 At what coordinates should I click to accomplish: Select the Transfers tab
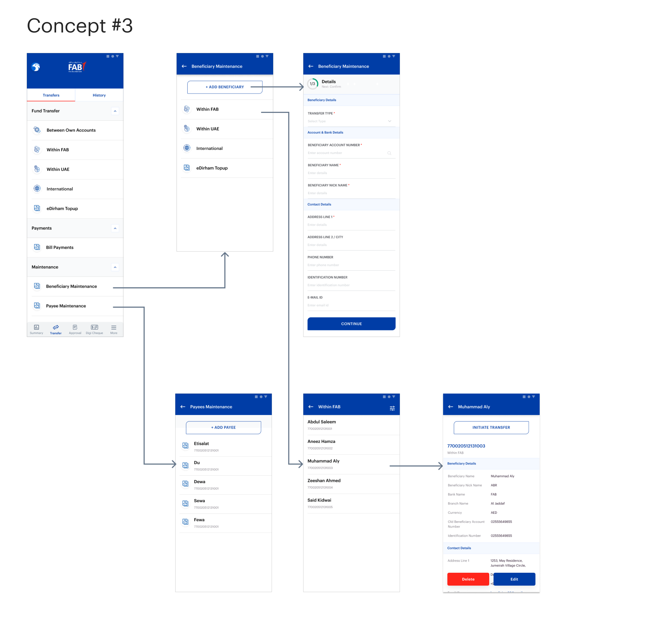pyautogui.click(x=51, y=95)
